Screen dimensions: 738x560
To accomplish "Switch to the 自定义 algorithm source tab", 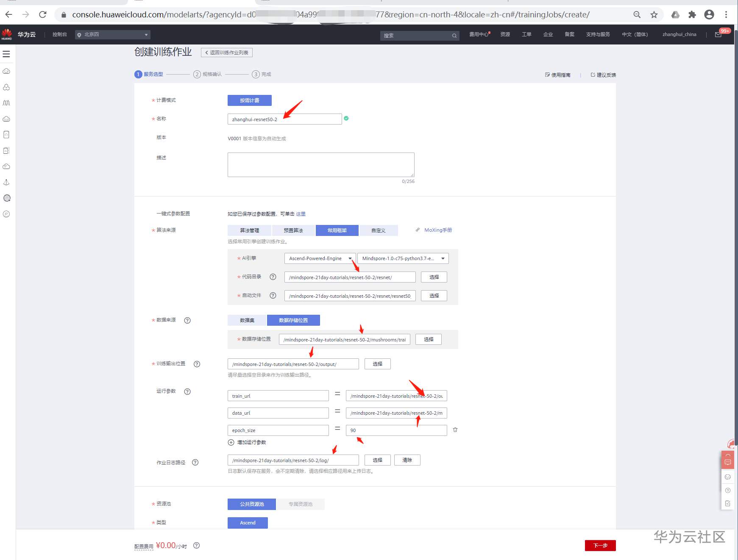I will tap(379, 230).
